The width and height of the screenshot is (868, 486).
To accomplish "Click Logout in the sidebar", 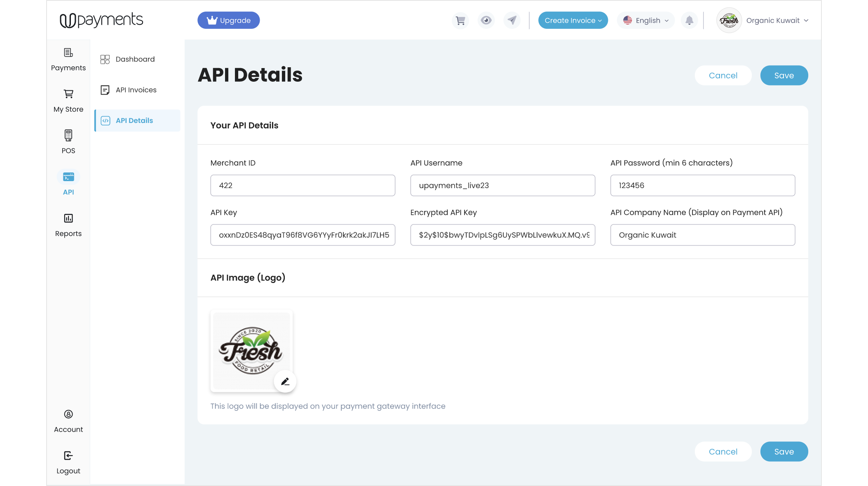I will (68, 462).
